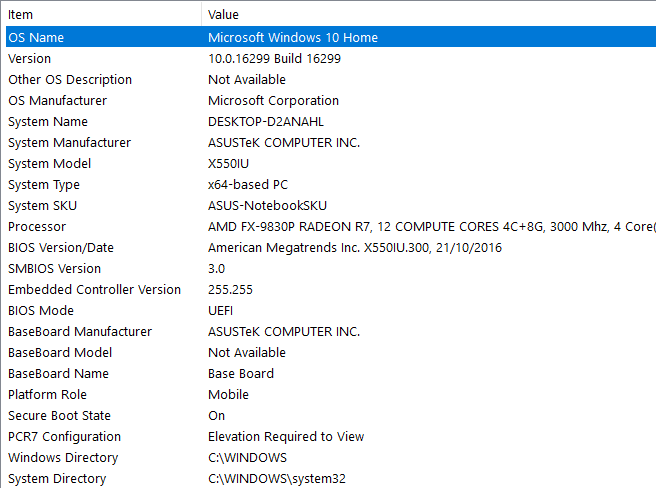The image size is (656, 488).
Task: Click the C:\WINDOWS value
Action: point(248,457)
